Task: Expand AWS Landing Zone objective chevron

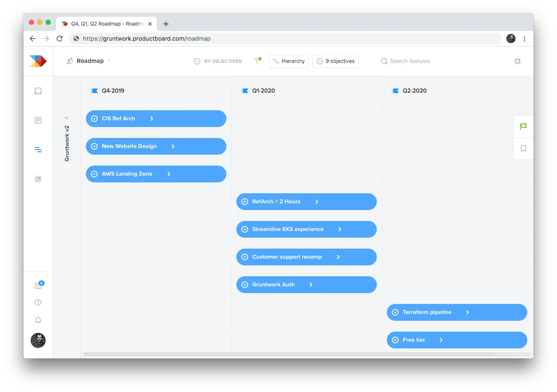Action: (169, 174)
